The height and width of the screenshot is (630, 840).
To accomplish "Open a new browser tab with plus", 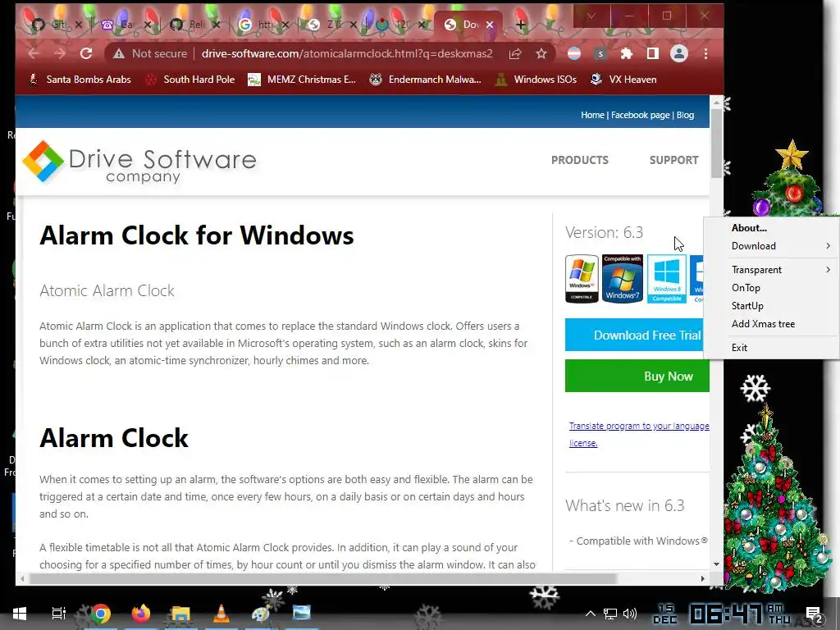I will click(x=521, y=25).
